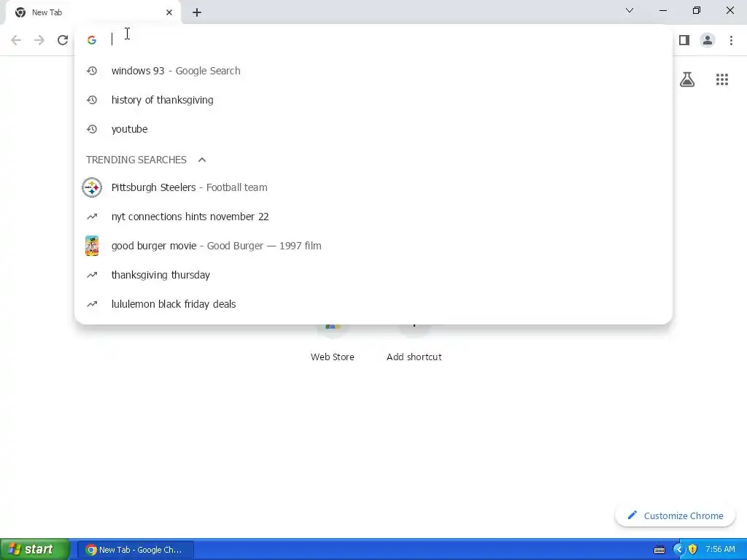Open the side panel icon

(684, 40)
